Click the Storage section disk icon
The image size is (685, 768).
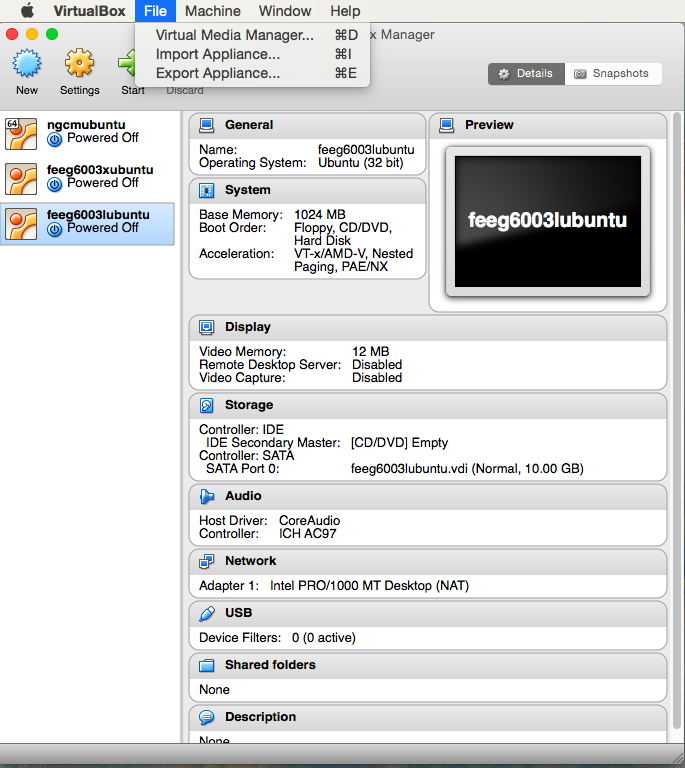point(207,405)
